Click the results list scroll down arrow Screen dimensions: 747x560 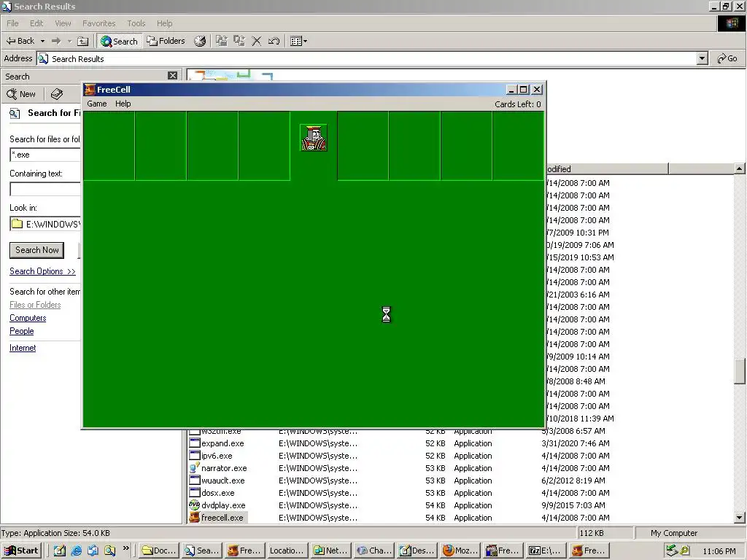point(740,518)
